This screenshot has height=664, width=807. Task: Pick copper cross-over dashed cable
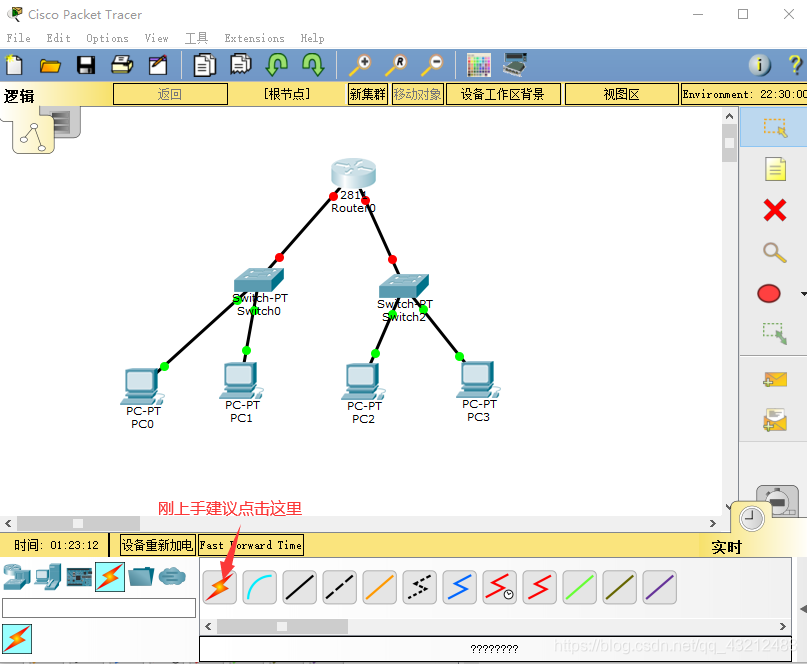340,587
